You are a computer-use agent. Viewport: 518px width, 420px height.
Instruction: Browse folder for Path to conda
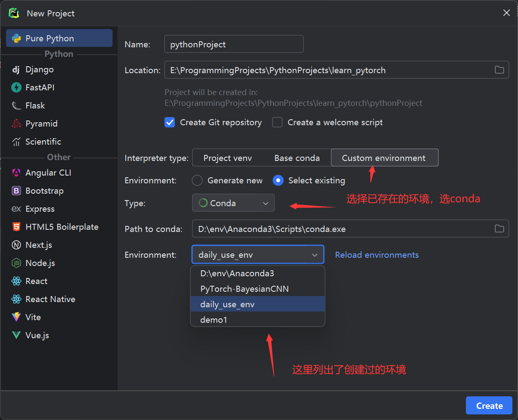[499, 229]
